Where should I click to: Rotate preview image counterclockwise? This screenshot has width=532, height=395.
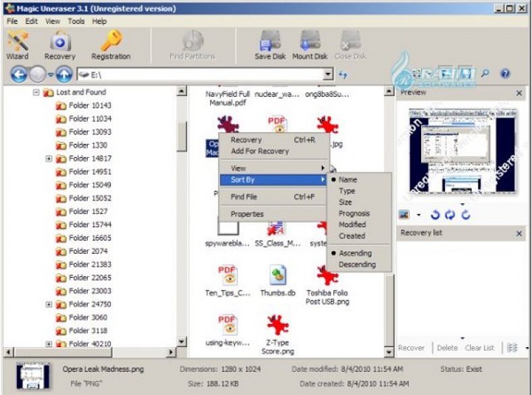pyautogui.click(x=435, y=215)
